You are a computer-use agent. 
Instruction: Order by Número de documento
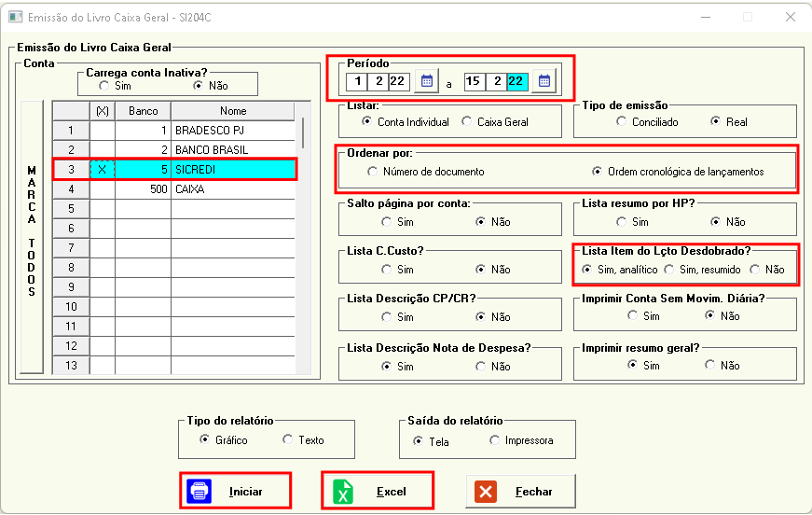(372, 172)
